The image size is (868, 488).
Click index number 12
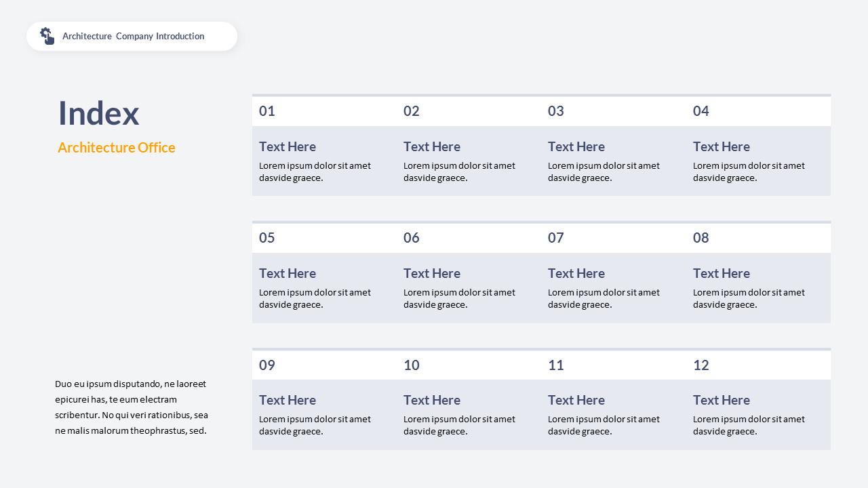[x=701, y=365]
